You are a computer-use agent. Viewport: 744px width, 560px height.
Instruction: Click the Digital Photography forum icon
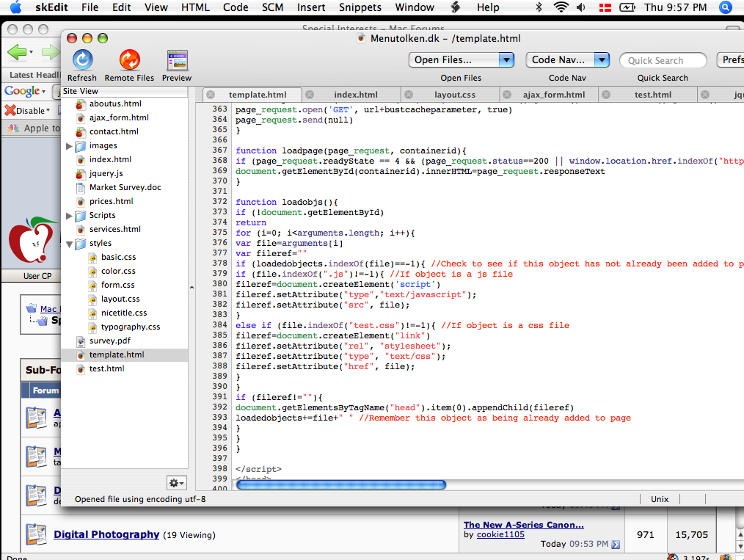click(36, 534)
